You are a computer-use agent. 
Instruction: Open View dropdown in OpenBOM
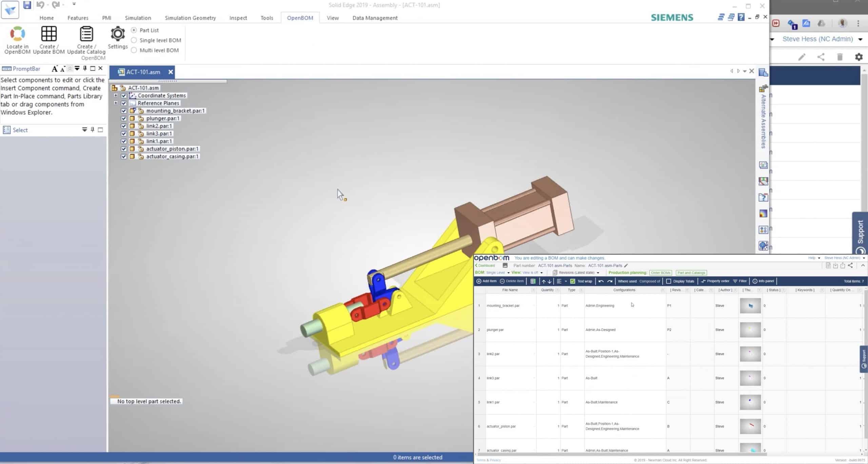(533, 273)
